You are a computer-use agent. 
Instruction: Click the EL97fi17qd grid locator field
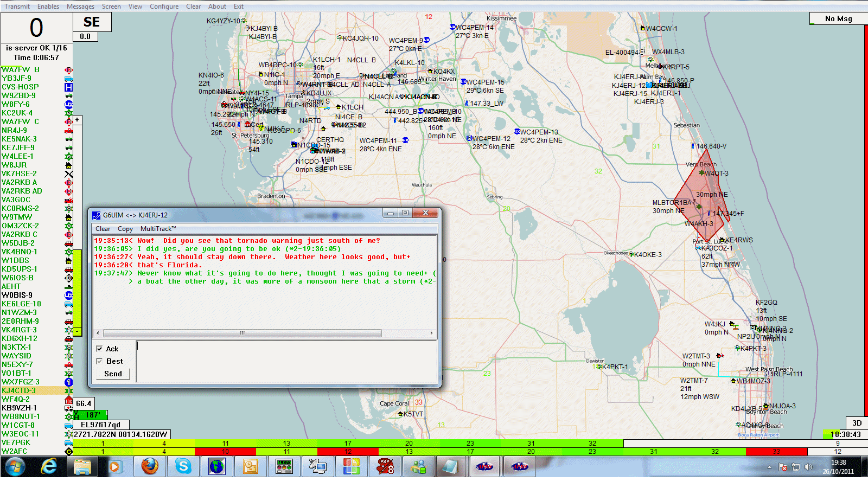(101, 425)
